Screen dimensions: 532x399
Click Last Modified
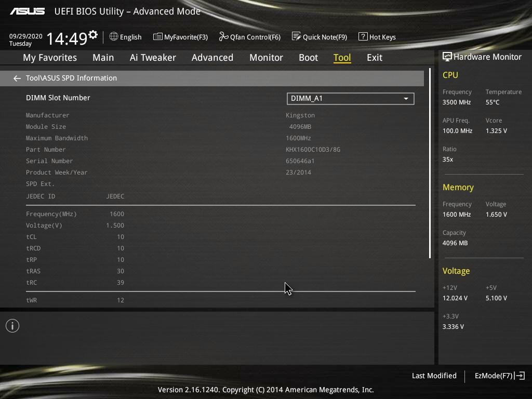(434, 376)
